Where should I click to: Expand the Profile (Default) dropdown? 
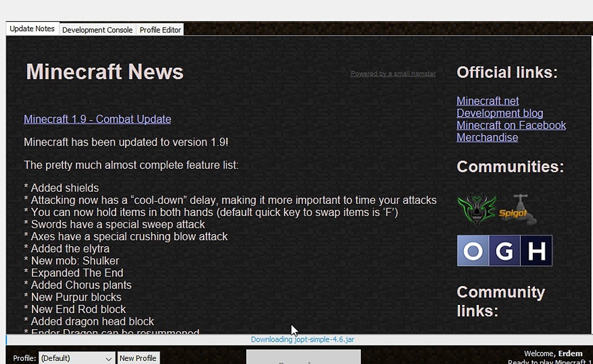click(76, 358)
